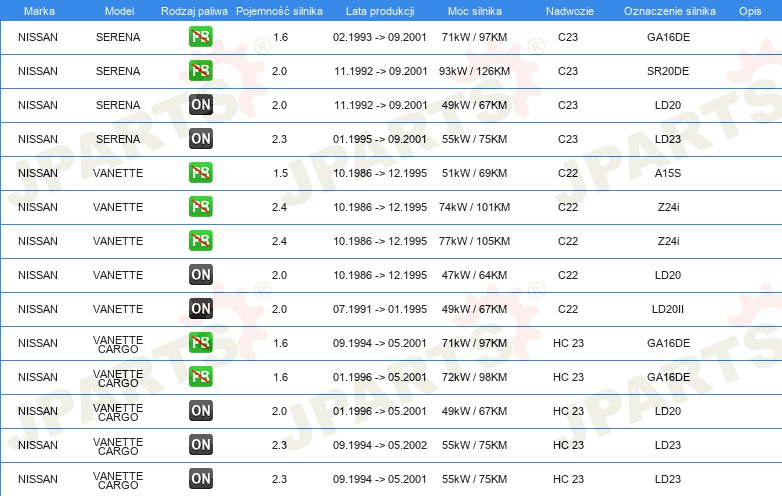
Task: Click C23 body code in the SR20DE row
Action: click(568, 71)
